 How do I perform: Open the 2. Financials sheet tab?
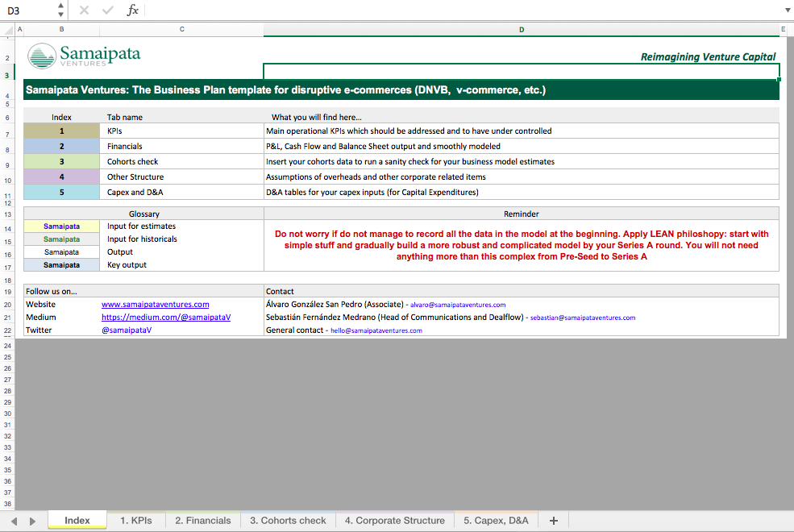click(x=202, y=521)
